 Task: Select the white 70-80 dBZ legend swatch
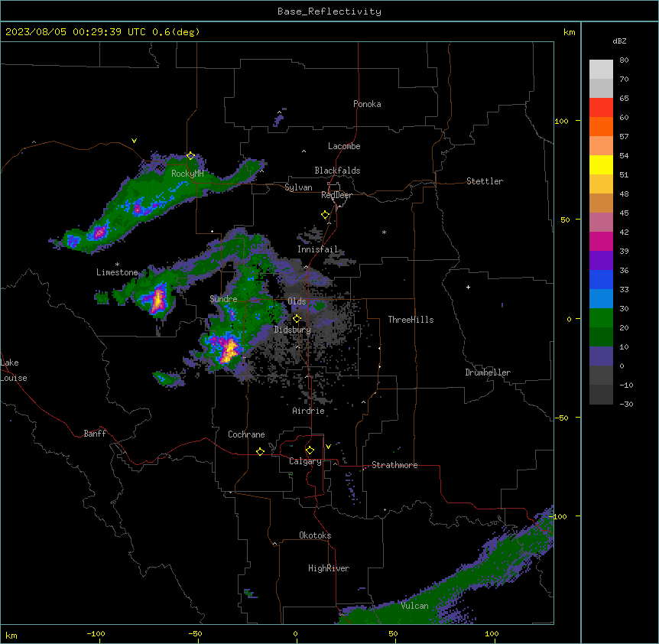601,70
